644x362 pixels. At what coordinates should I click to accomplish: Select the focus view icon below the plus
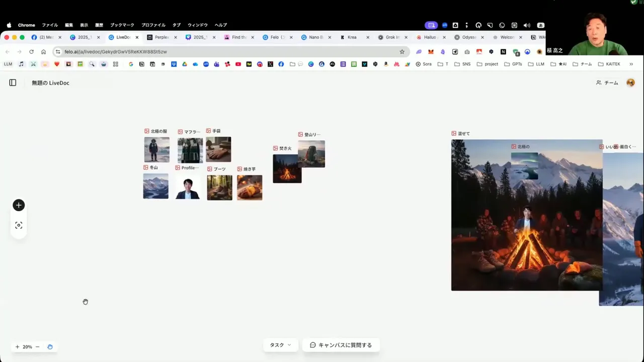[19, 225]
